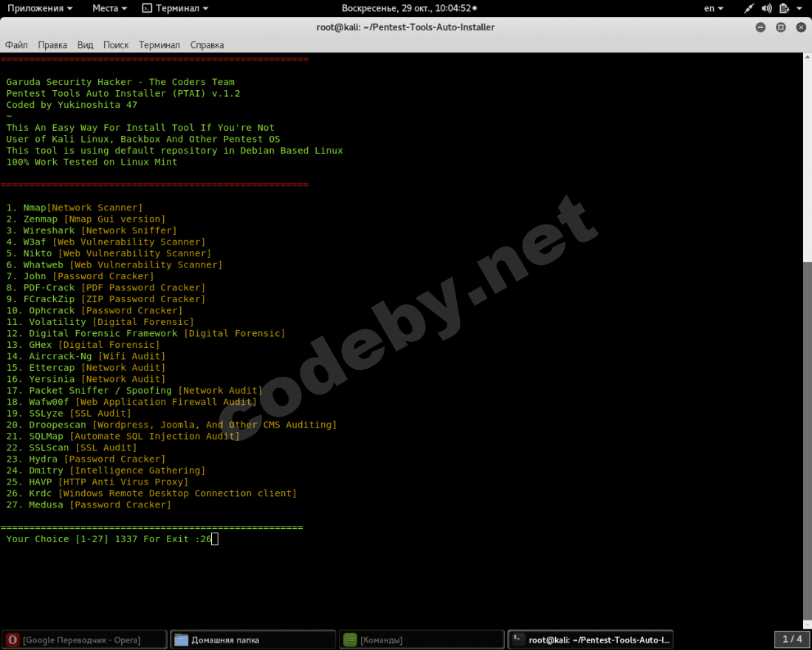812x650 pixels.
Task: Open the Терминал app menu in top bar
Action: [x=175, y=8]
